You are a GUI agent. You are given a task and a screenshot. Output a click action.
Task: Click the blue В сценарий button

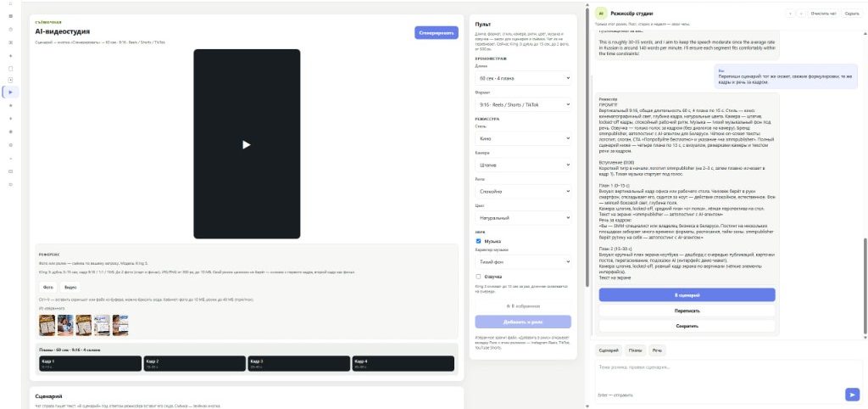click(687, 294)
